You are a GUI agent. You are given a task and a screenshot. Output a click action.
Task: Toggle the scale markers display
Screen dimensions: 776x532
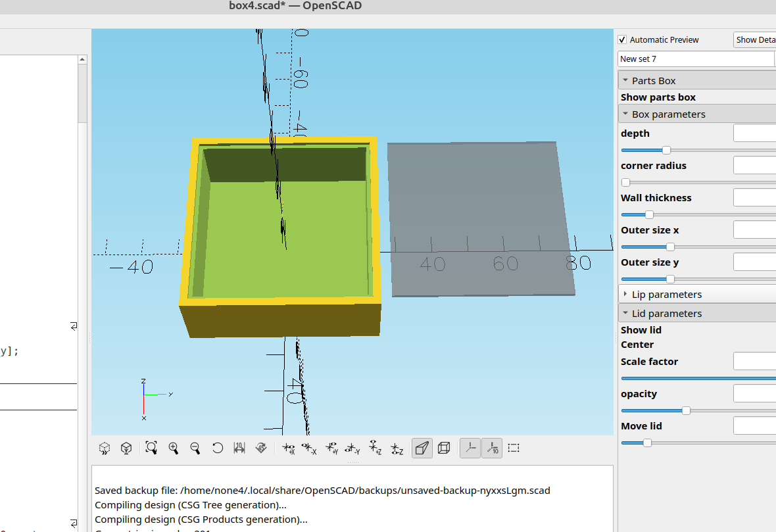(492, 448)
